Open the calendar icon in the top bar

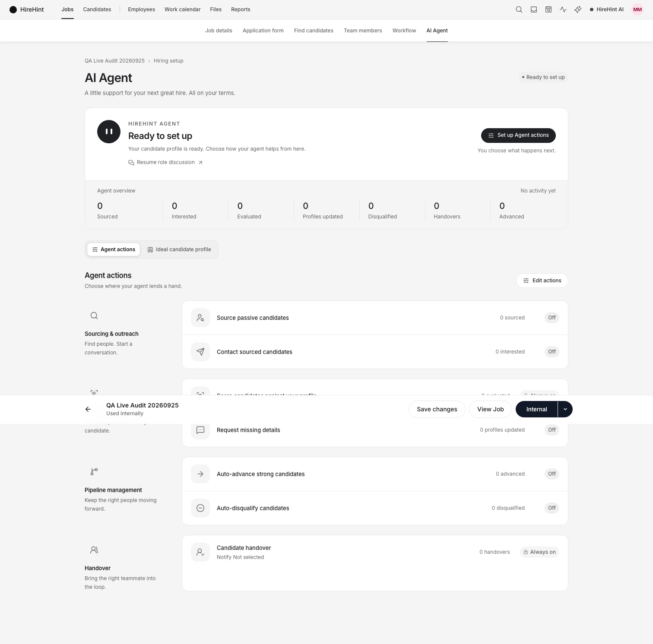point(548,9)
